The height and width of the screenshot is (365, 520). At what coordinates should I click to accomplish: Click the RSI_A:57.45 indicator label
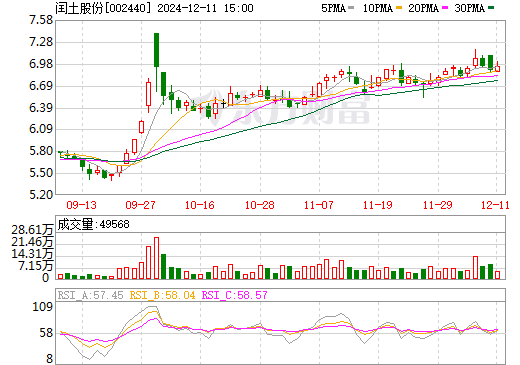(x=90, y=295)
